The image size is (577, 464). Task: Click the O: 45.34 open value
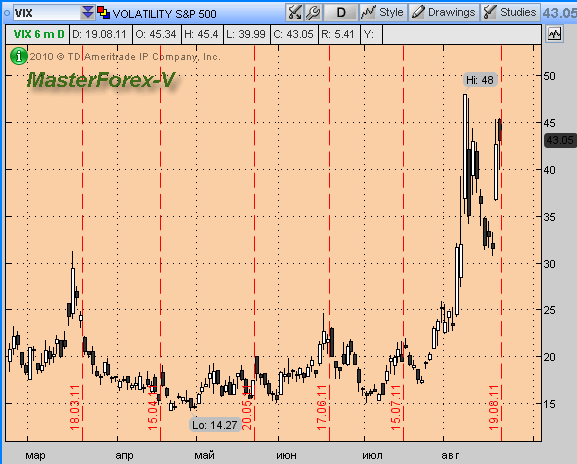point(156,35)
